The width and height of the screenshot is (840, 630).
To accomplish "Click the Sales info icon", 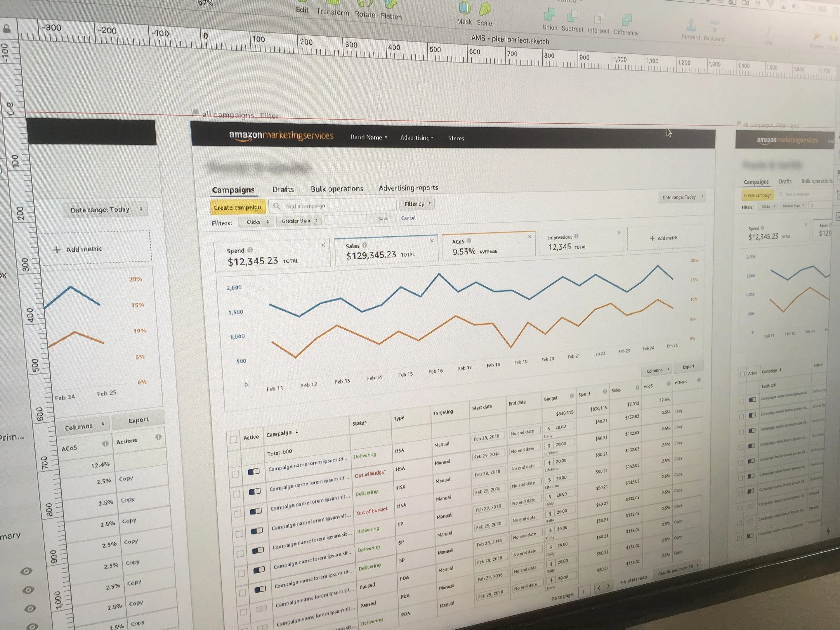I will tap(364, 245).
